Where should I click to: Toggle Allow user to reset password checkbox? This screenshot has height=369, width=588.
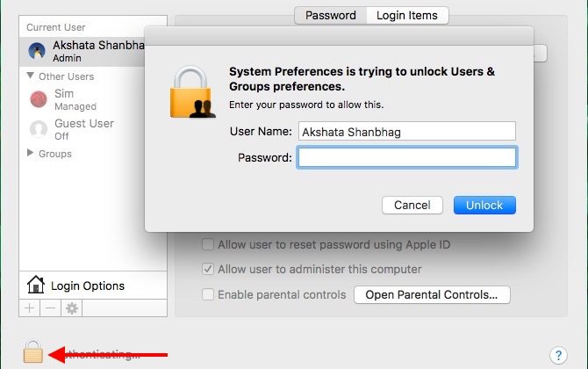(x=208, y=244)
